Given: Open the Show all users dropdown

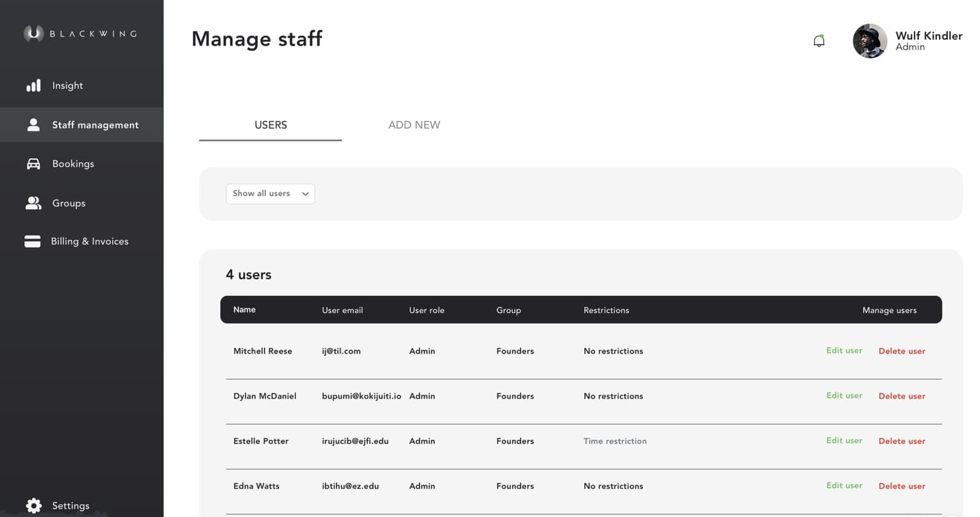Looking at the screenshot, I should pos(270,193).
